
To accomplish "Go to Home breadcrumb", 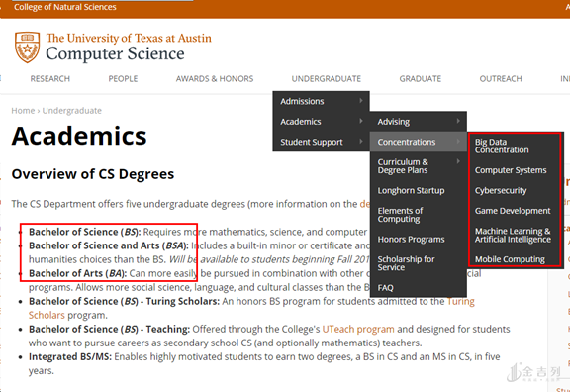I will [23, 111].
